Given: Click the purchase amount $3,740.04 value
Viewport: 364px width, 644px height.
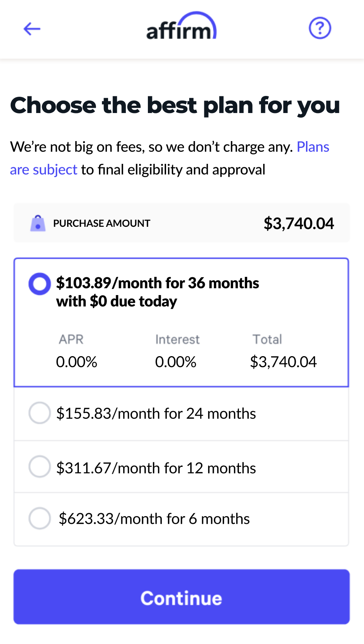Looking at the screenshot, I should 299,223.
